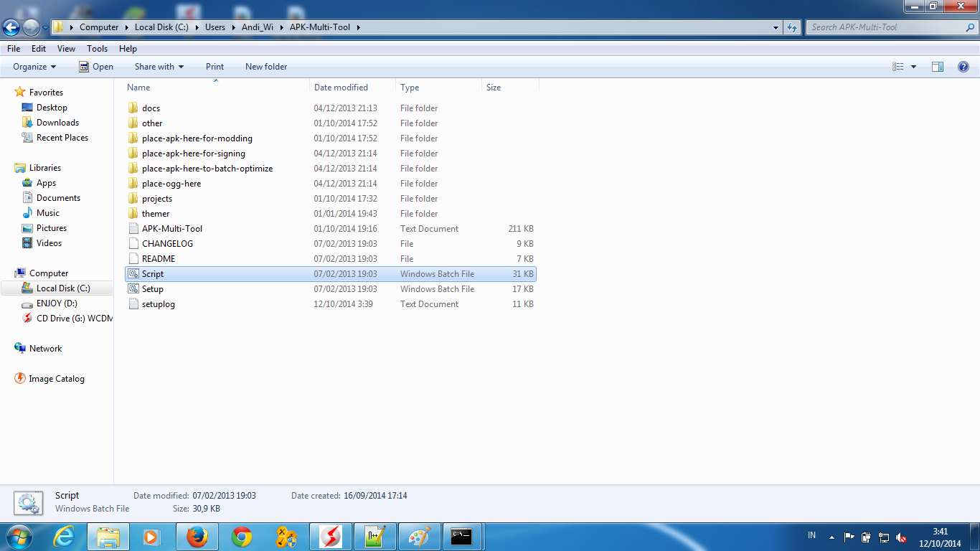Click the Local Disk (C:) breadcrumb

[x=161, y=27]
